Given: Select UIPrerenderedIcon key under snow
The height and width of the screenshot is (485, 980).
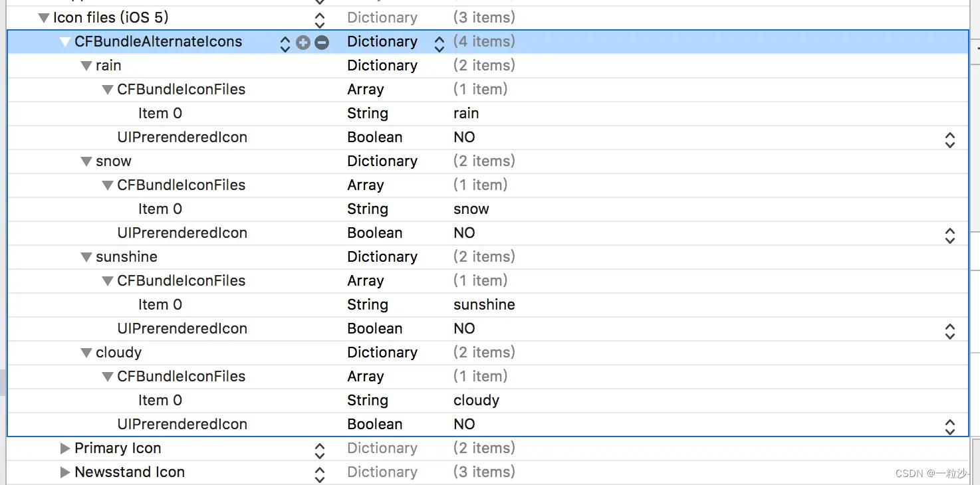Looking at the screenshot, I should click(182, 233).
